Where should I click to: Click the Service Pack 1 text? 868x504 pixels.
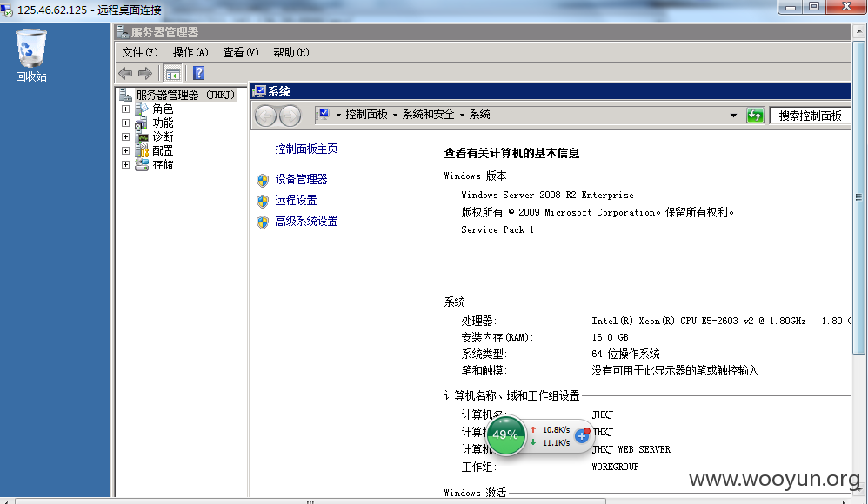(497, 229)
